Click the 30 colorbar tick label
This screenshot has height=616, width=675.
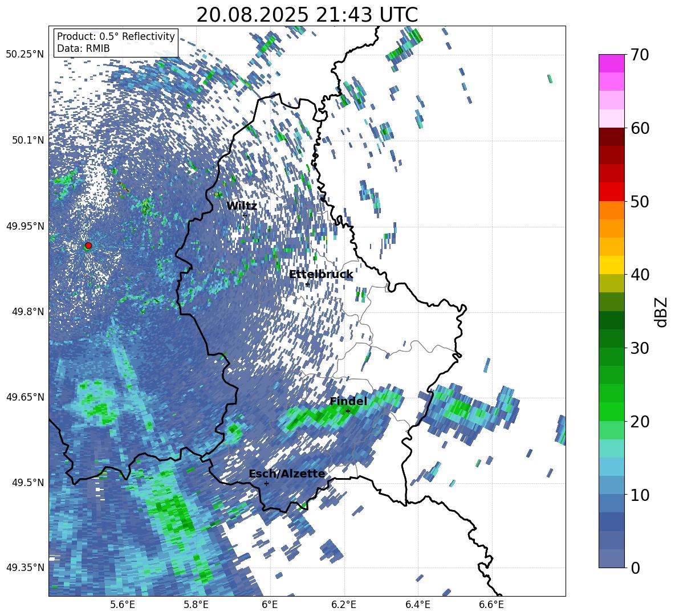(640, 348)
